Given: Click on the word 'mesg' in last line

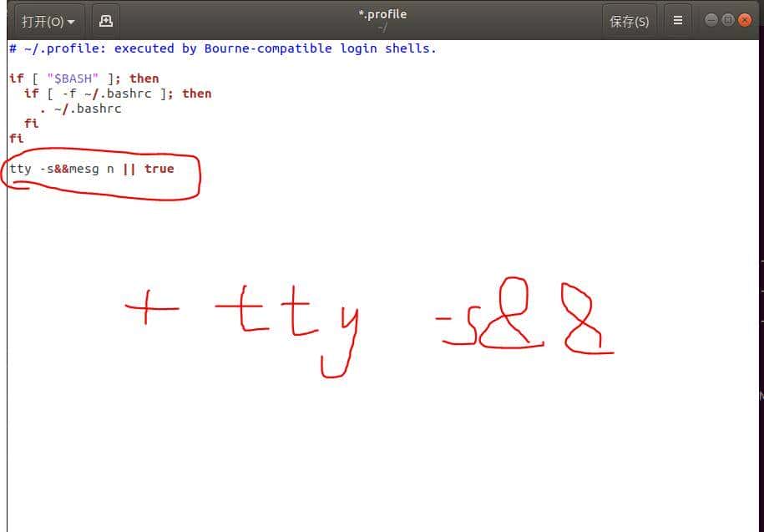Looking at the screenshot, I should coord(83,169).
